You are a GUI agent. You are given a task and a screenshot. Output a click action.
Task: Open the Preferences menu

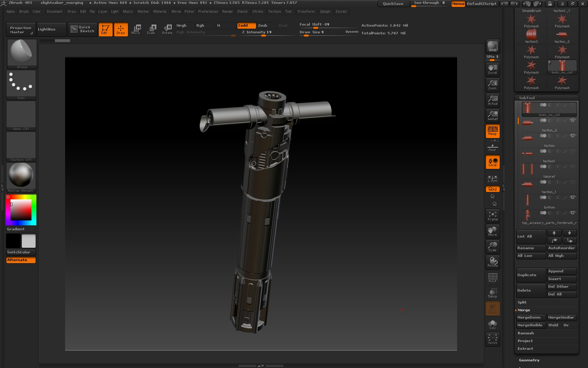pyautogui.click(x=208, y=12)
